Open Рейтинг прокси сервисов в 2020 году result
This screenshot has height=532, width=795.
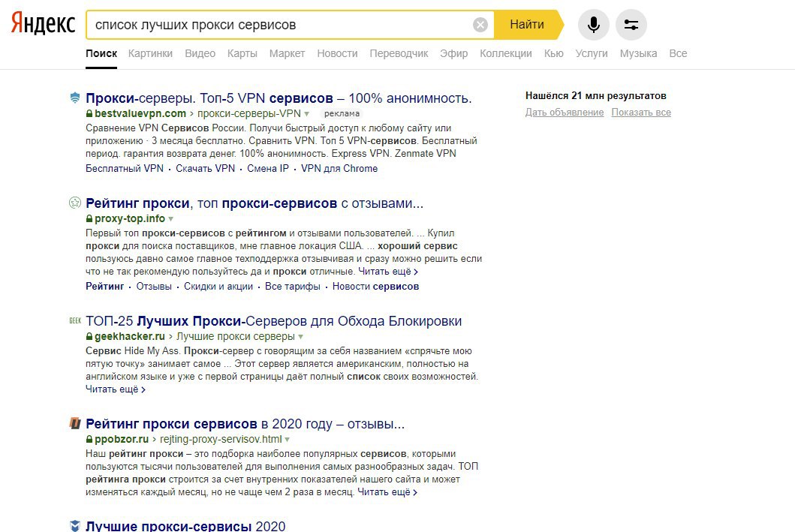[x=245, y=423]
